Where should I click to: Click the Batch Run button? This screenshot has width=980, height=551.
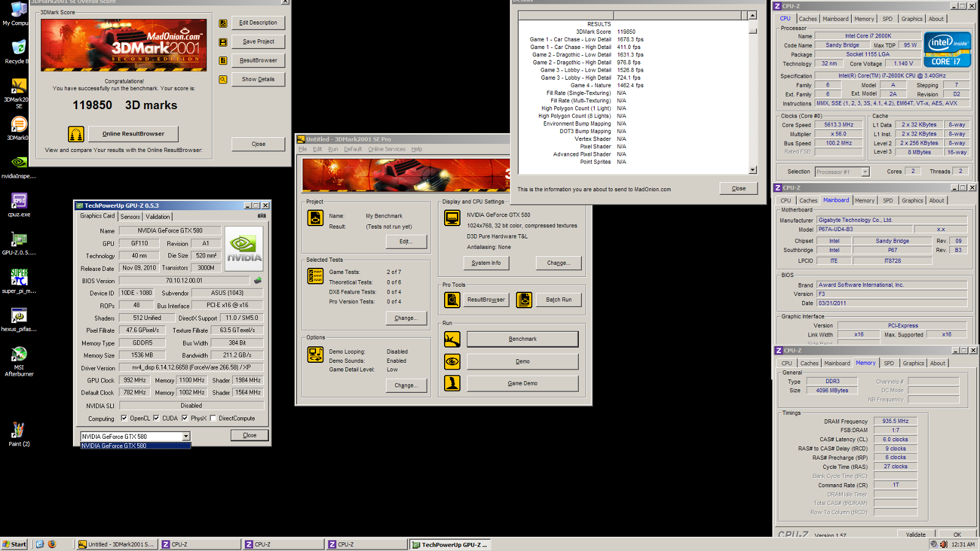coord(559,300)
